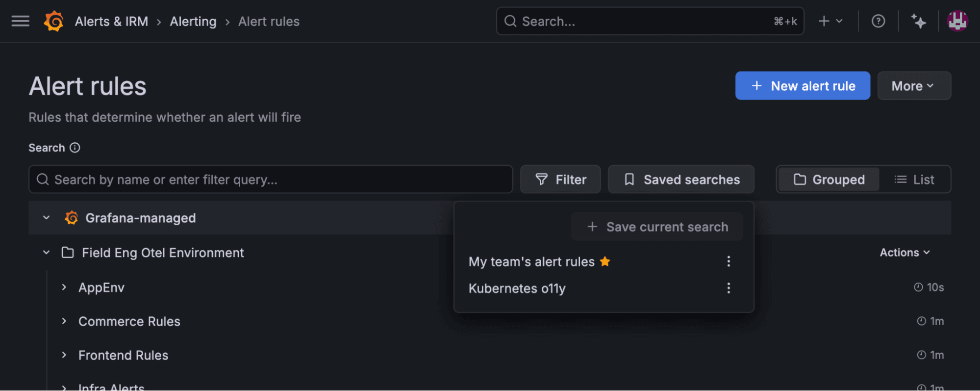
Task: Collapse the Grafana-managed section
Action: point(46,217)
